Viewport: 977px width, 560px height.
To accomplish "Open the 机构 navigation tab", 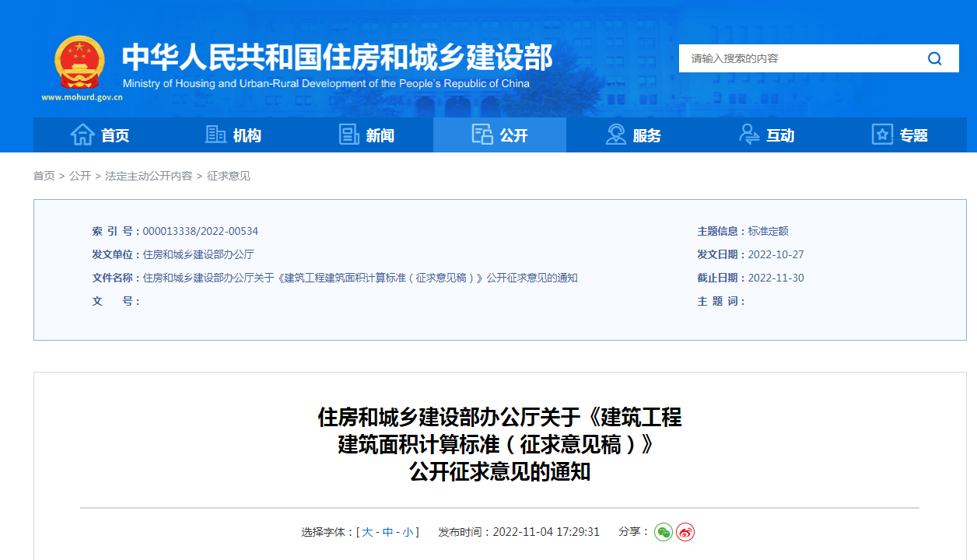I will 233,135.
